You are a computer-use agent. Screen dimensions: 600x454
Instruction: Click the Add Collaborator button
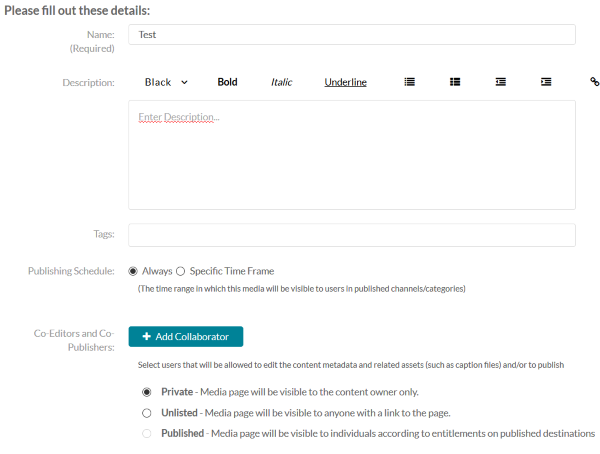pyautogui.click(x=186, y=336)
